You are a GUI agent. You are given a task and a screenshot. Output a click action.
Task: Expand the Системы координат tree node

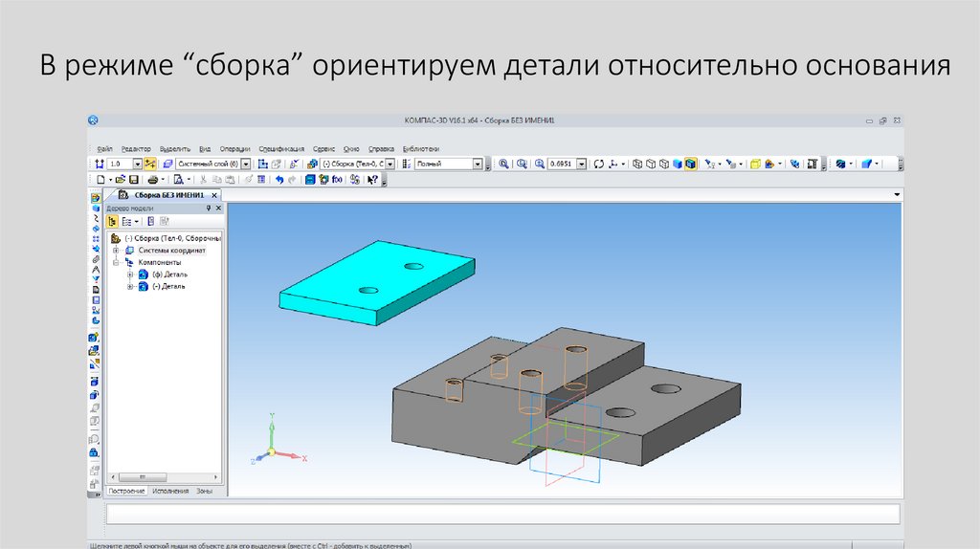115,249
